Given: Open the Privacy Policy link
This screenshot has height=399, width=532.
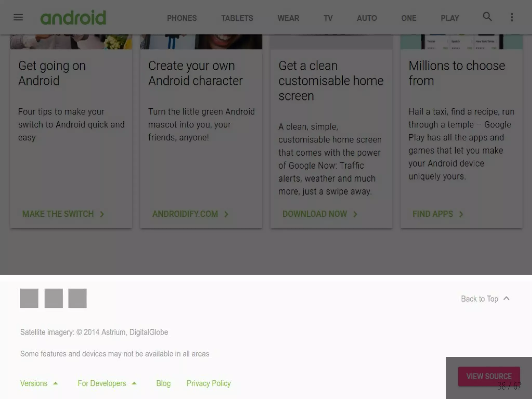Looking at the screenshot, I should tap(209, 383).
